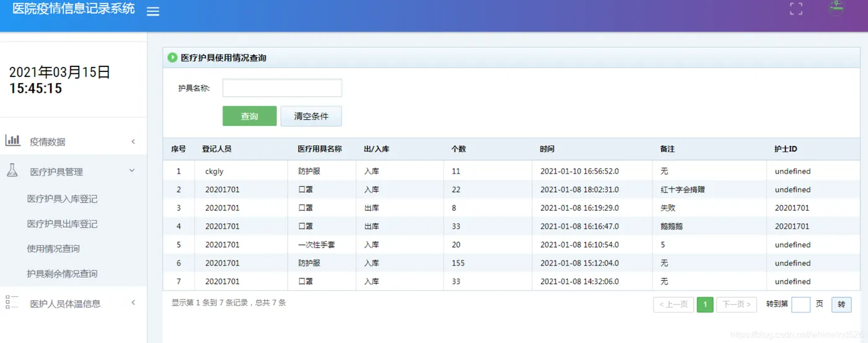This screenshot has height=343, width=868.
Task: Select the 失败 remark cell
Action: (668, 208)
